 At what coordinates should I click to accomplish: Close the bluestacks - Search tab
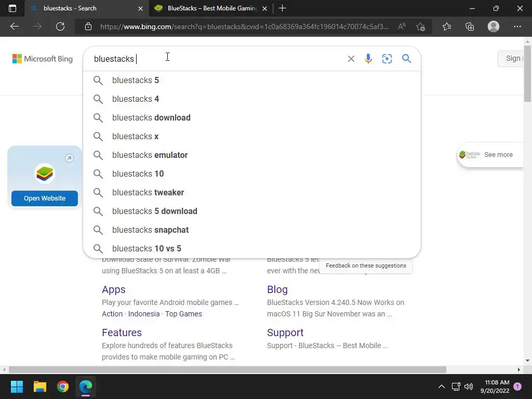coord(140,8)
